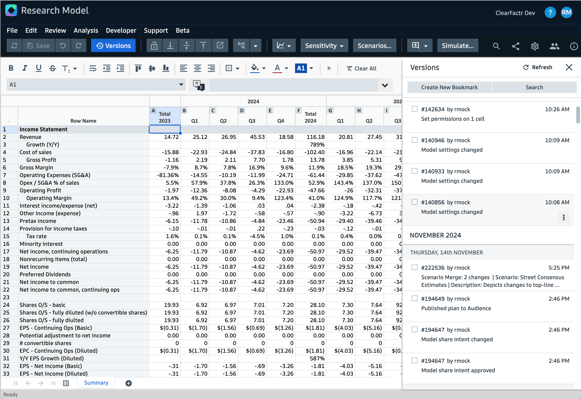Open the borders dropdown

[232, 68]
